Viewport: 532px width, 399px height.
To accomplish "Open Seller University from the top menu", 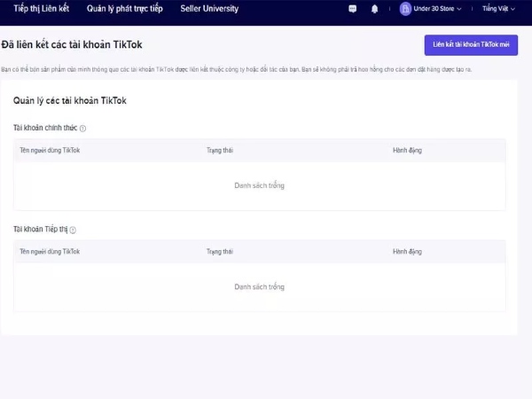I will [209, 9].
